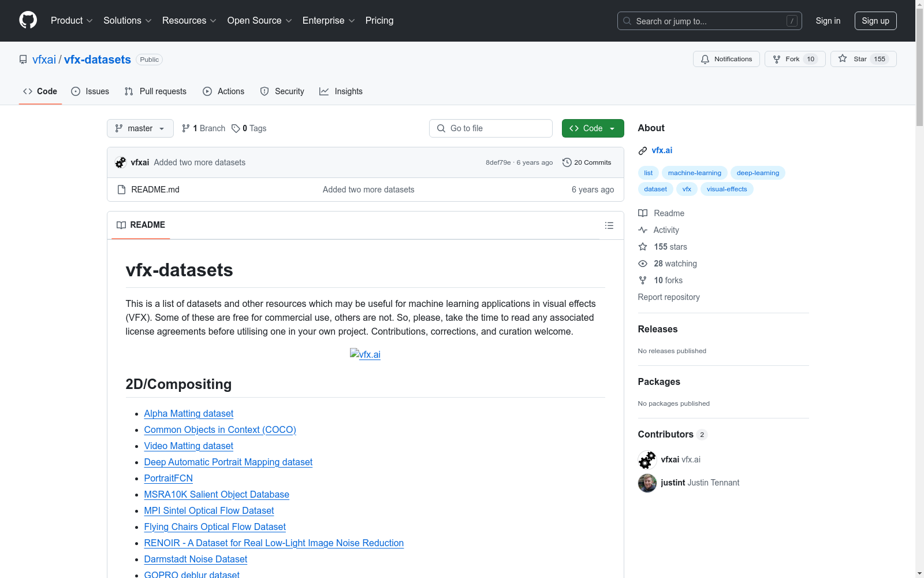924x578 pixels.
Task: Select the README tab header
Action: 141,225
